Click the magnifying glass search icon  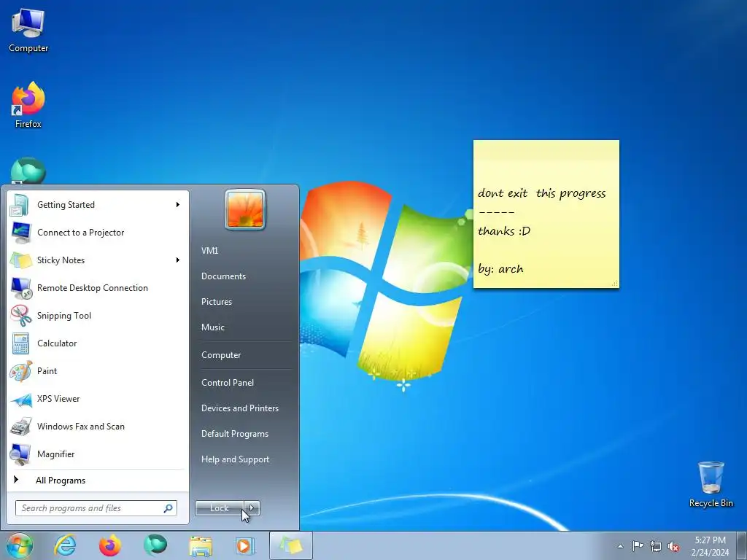pos(169,508)
